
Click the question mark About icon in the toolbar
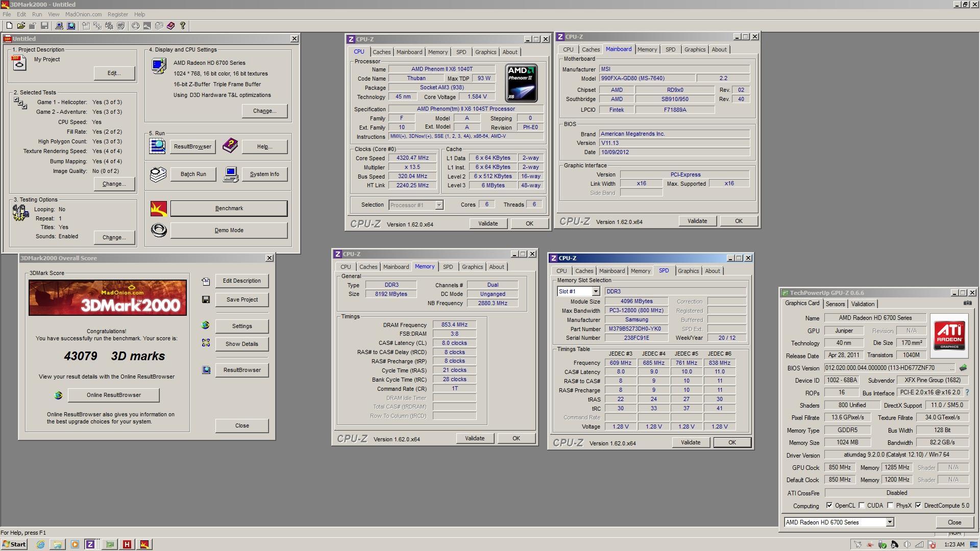click(x=183, y=26)
